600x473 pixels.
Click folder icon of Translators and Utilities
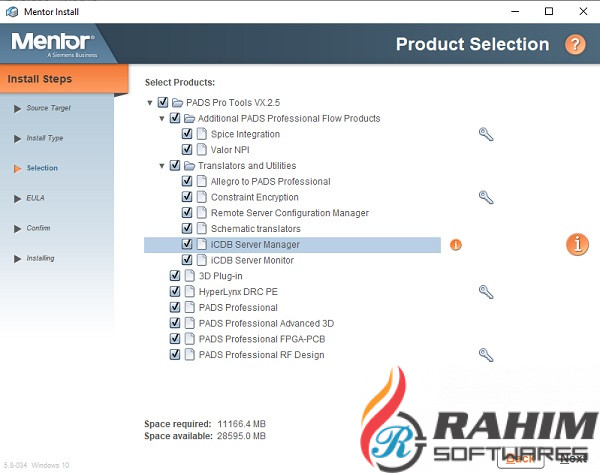[x=189, y=166]
